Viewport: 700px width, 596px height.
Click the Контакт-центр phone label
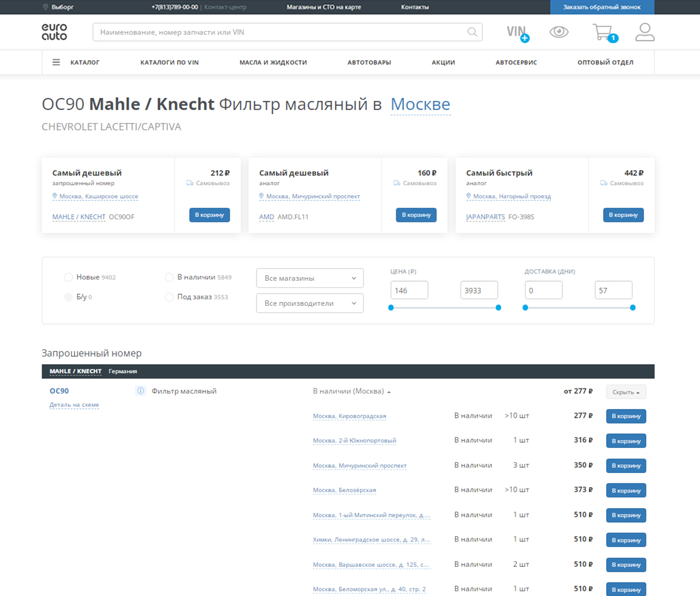225,7
